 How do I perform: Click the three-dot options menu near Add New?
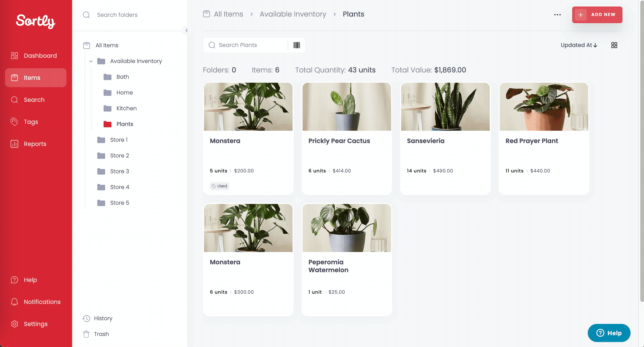coord(557,15)
